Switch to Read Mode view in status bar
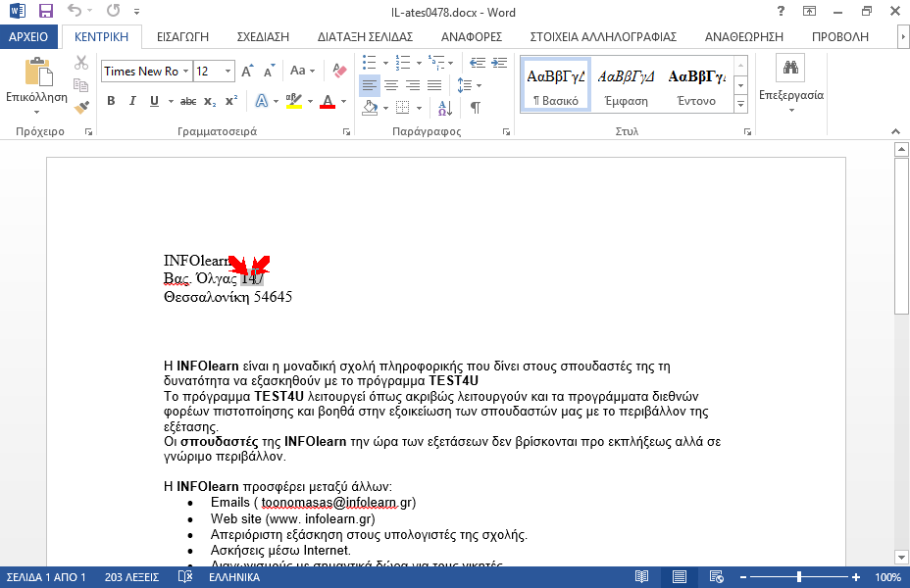Screen dimensions: 910x588 641,577
